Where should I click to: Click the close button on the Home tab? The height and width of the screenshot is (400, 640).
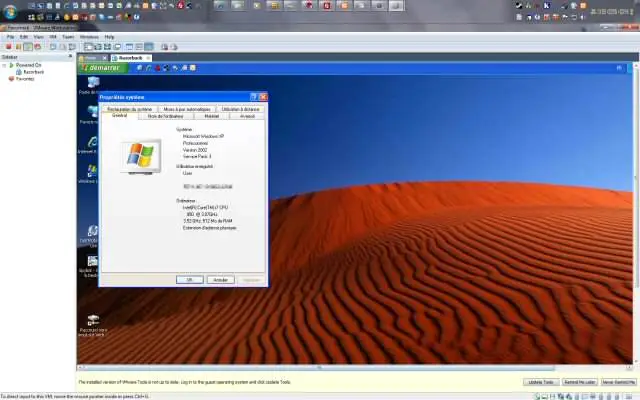point(104,58)
